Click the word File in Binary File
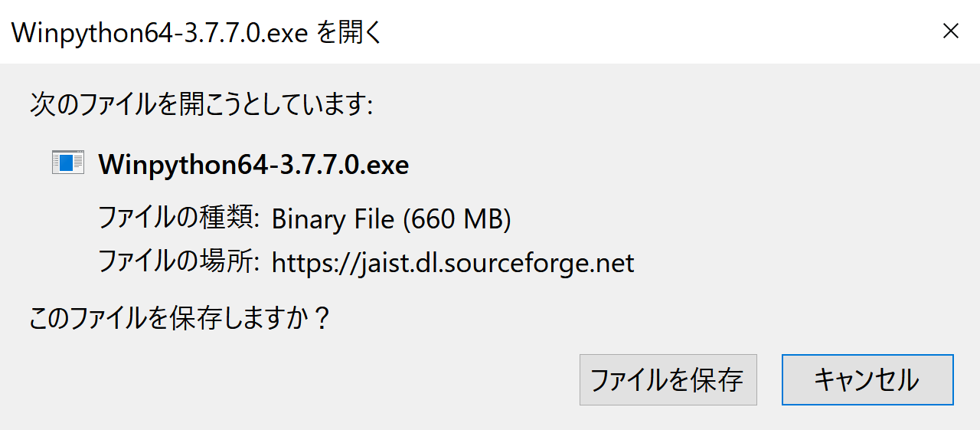980x430 pixels. pos(374,220)
